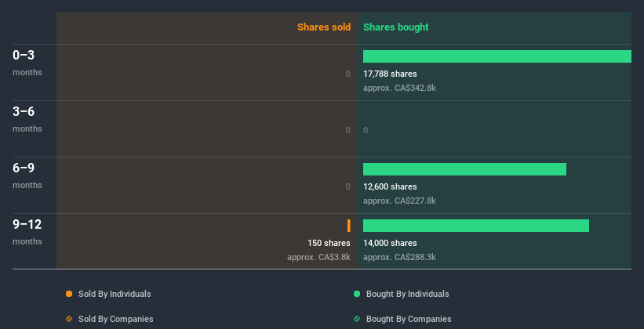
Task: Click the '12,600 shares' value
Action: click(x=390, y=186)
